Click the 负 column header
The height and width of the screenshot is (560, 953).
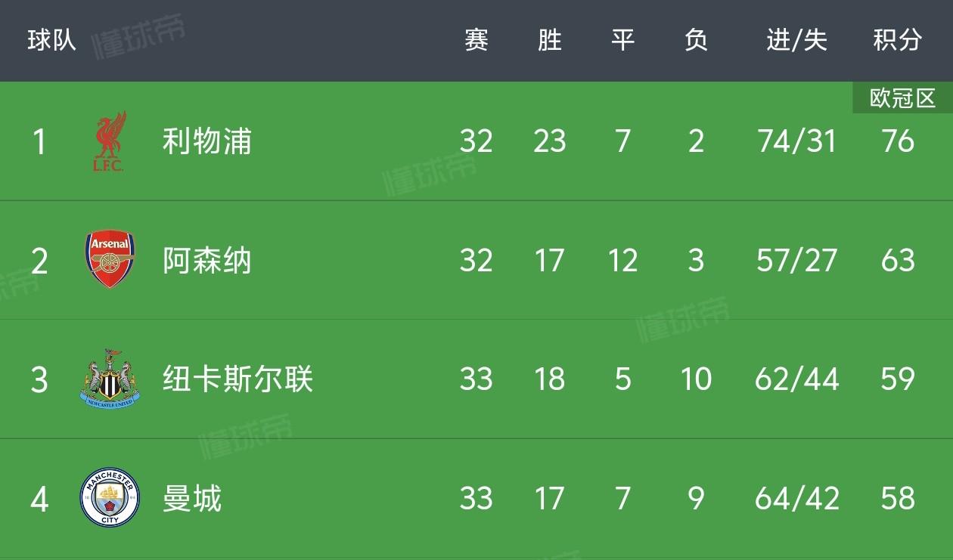696,39
